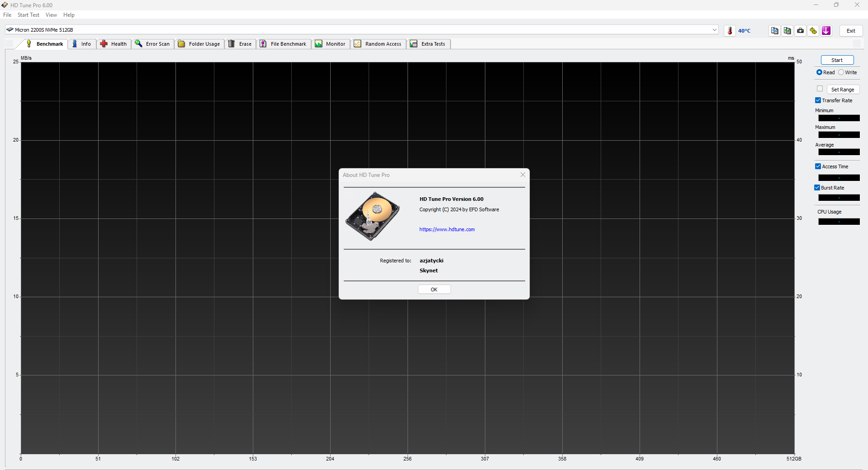Click the Monitor bar chart icon
Image resolution: width=868 pixels, height=470 pixels.
[x=319, y=44]
